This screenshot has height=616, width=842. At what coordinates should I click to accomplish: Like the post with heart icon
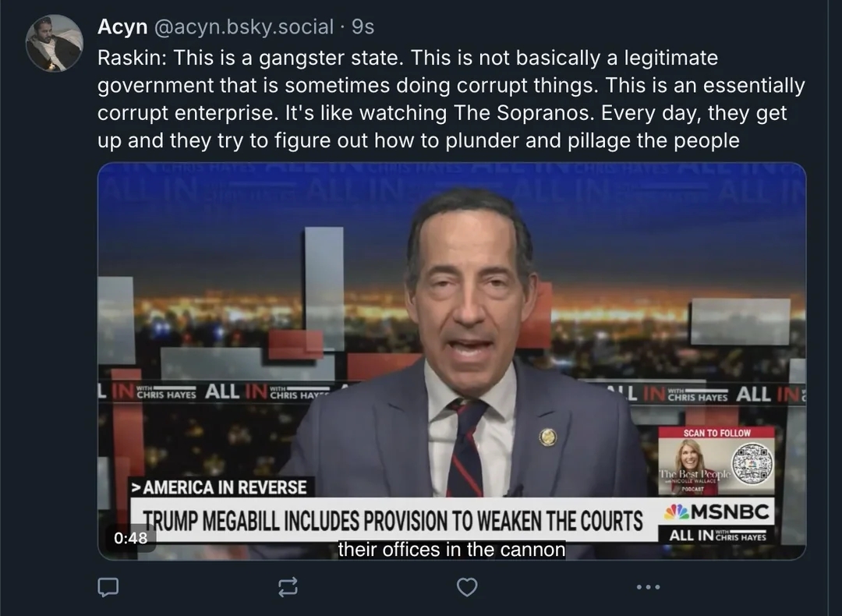click(x=467, y=586)
